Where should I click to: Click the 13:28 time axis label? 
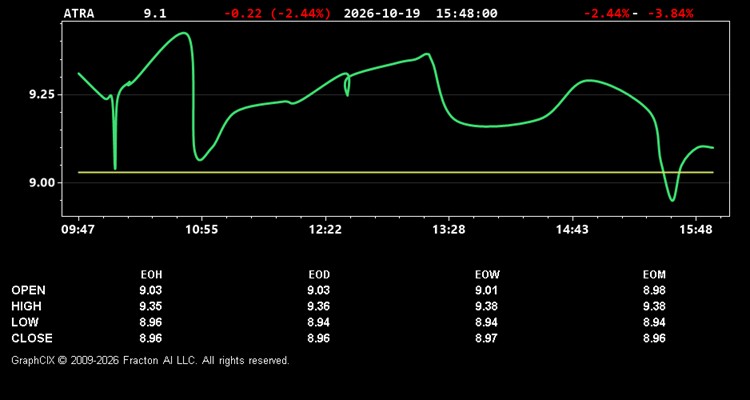click(449, 230)
